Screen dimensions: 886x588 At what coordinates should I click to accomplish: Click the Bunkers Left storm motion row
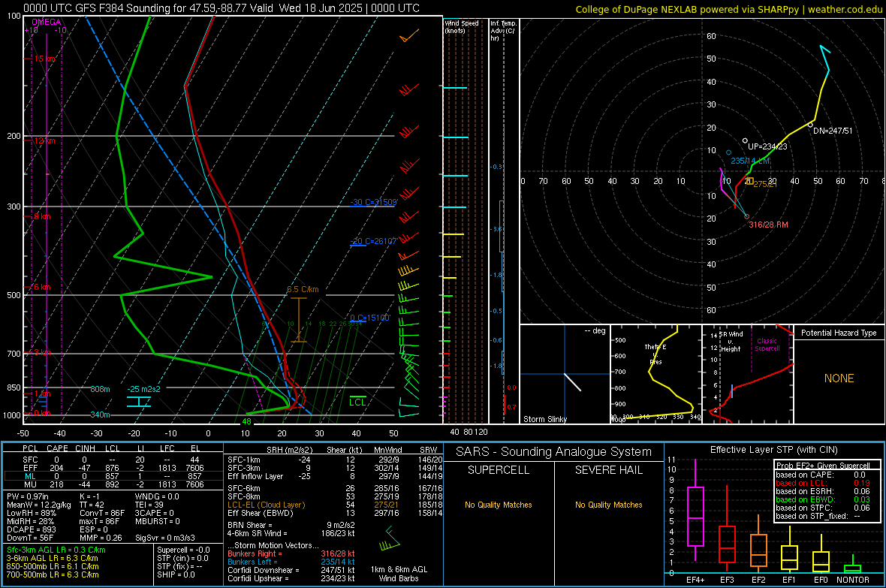[x=291, y=562]
